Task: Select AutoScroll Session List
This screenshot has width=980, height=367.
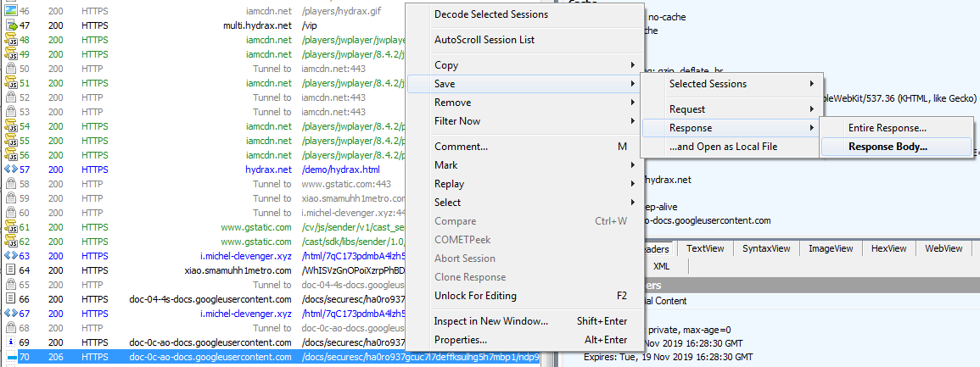Action: tap(525, 40)
